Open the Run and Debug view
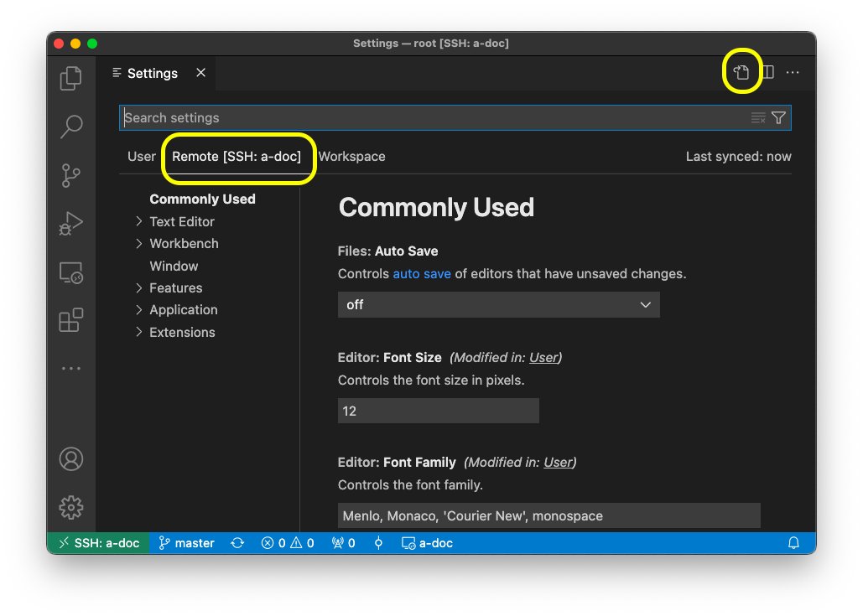Screen dimensions: 863x616 [71, 223]
